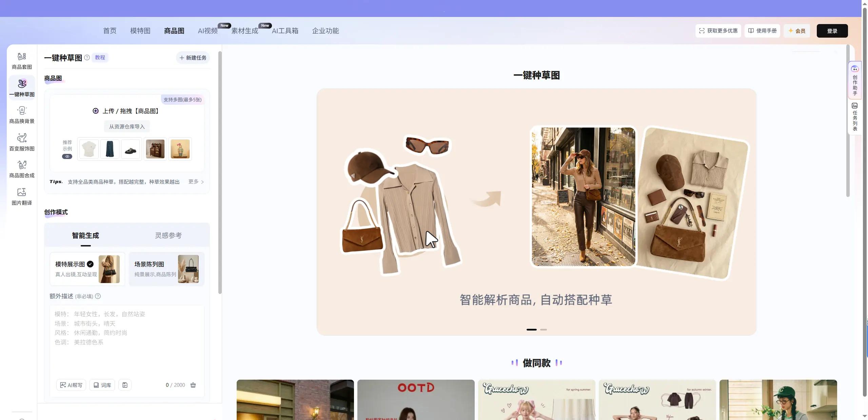This screenshot has height=420, width=868.
Task: Open 商品图 in the top navigation
Action: click(174, 31)
